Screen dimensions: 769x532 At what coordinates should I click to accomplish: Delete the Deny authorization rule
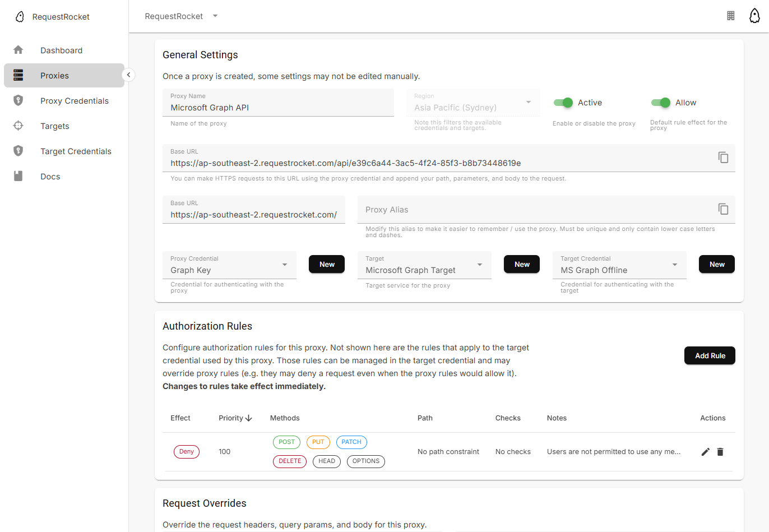pyautogui.click(x=720, y=452)
